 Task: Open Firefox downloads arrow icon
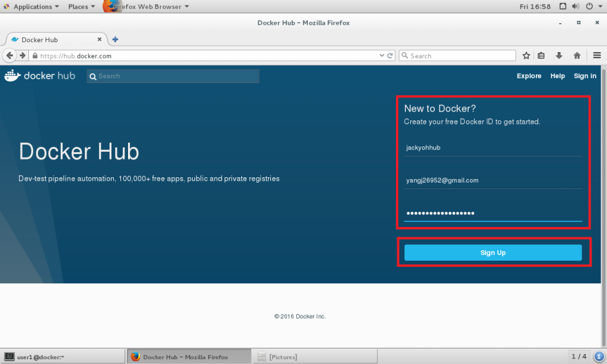(x=559, y=56)
